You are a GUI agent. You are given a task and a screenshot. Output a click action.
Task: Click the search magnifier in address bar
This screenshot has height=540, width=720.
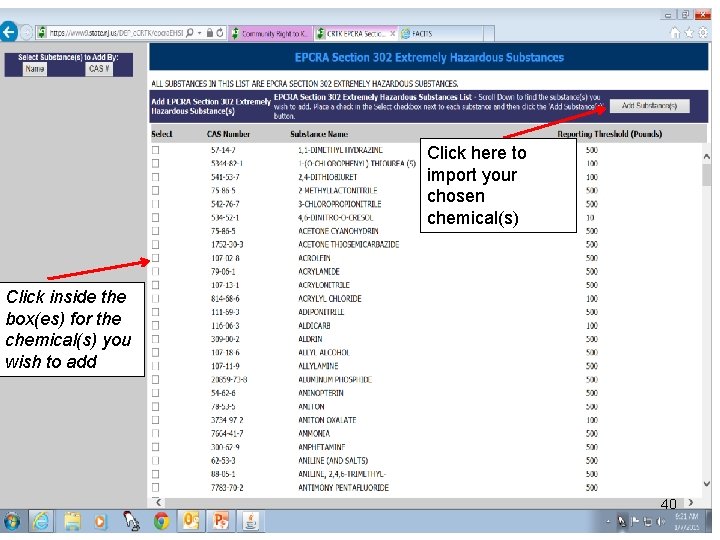click(190, 33)
